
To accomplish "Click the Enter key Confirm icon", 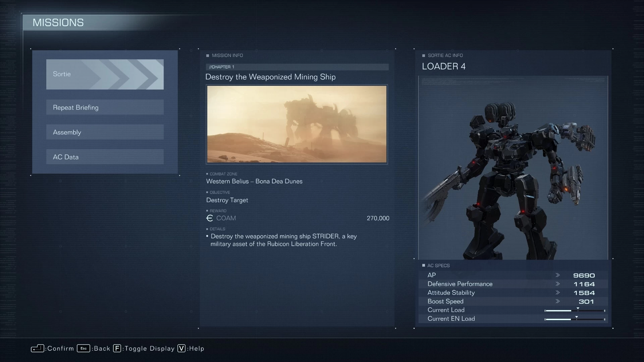I will 38,349.
